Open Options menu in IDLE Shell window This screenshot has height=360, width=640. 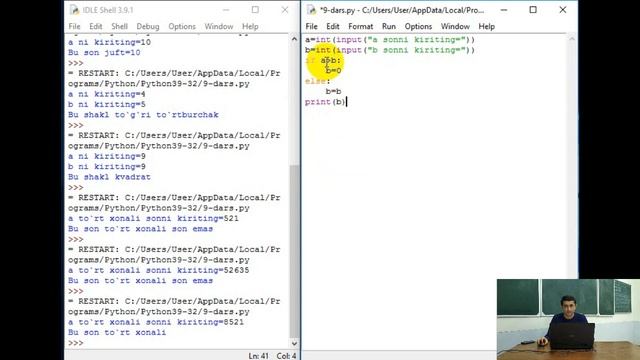pyautogui.click(x=182, y=27)
